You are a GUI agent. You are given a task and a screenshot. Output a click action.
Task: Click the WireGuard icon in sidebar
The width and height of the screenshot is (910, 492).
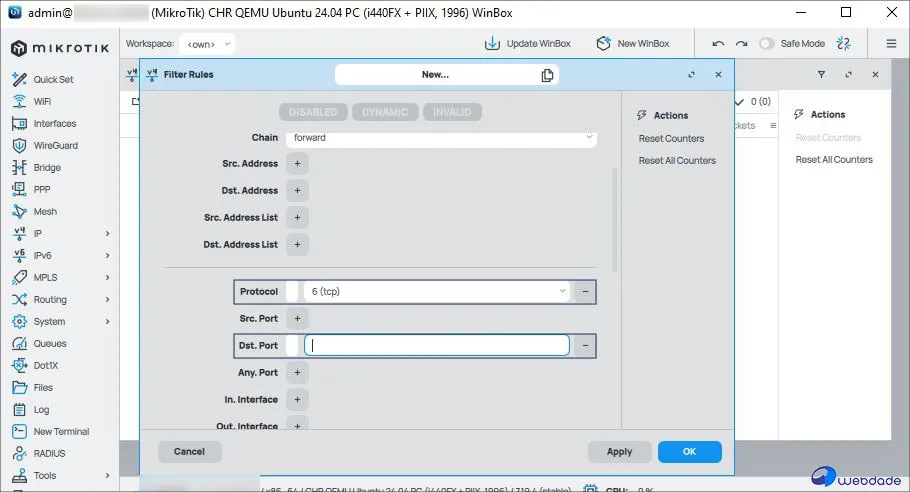coord(19,146)
